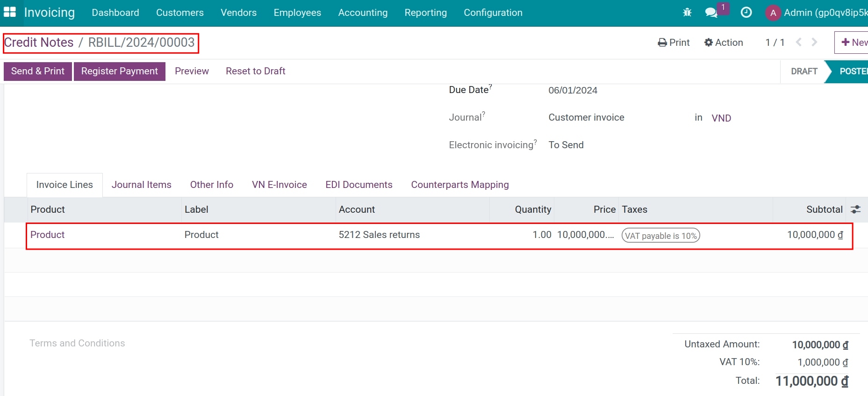Viewport: 868px width, 396px height.
Task: Click the VAT 10% amount 1,000,000 ₫
Action: [x=823, y=362]
